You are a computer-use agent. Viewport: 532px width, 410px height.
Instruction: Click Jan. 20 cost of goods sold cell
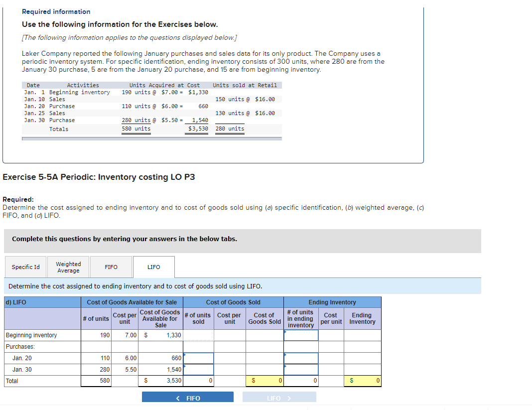[x=265, y=358]
